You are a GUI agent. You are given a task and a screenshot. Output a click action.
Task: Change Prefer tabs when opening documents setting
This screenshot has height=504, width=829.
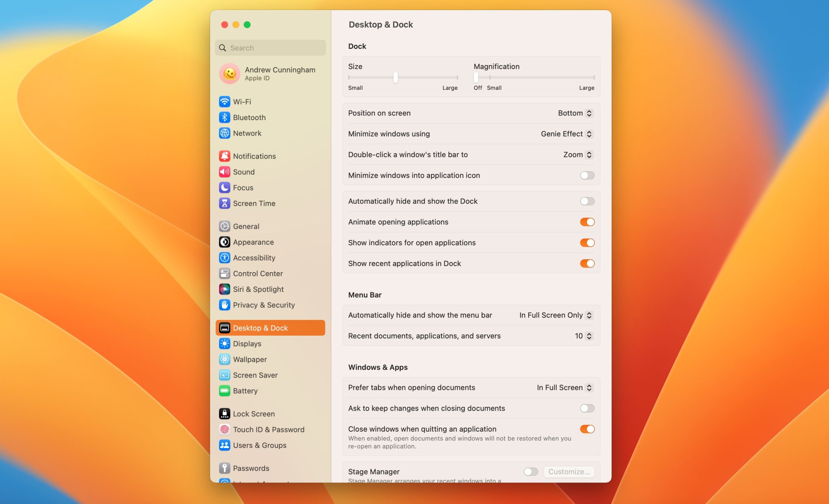pos(563,387)
